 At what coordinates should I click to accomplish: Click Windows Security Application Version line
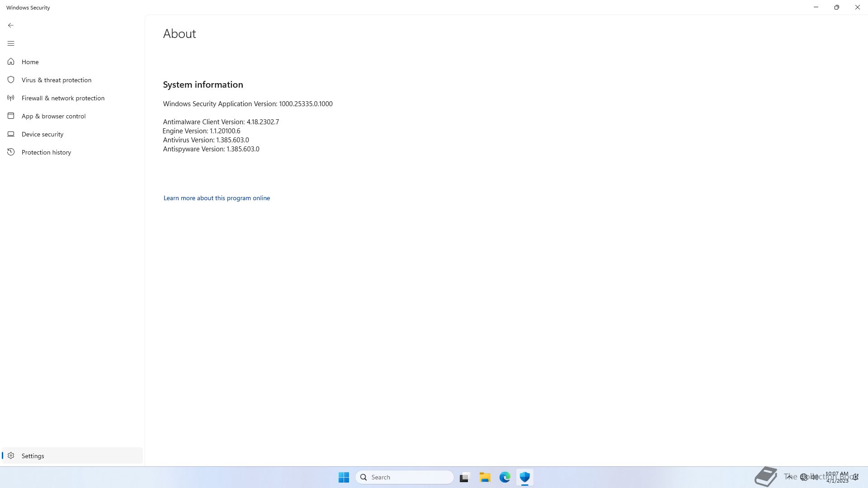point(248,104)
